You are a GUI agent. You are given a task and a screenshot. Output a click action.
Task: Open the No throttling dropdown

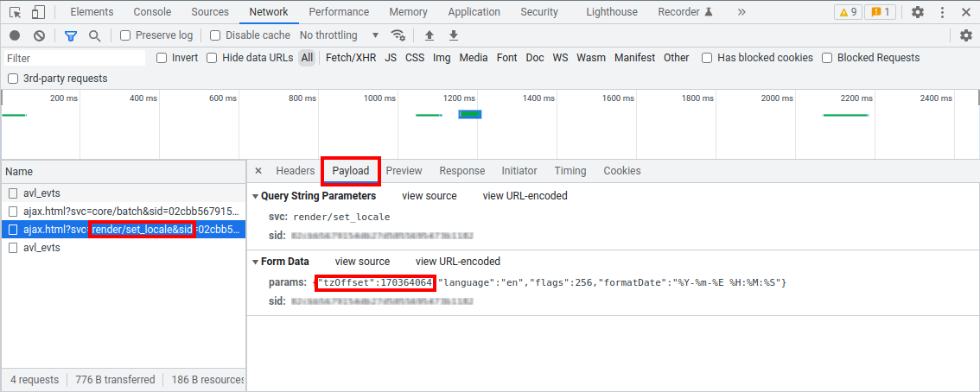339,35
